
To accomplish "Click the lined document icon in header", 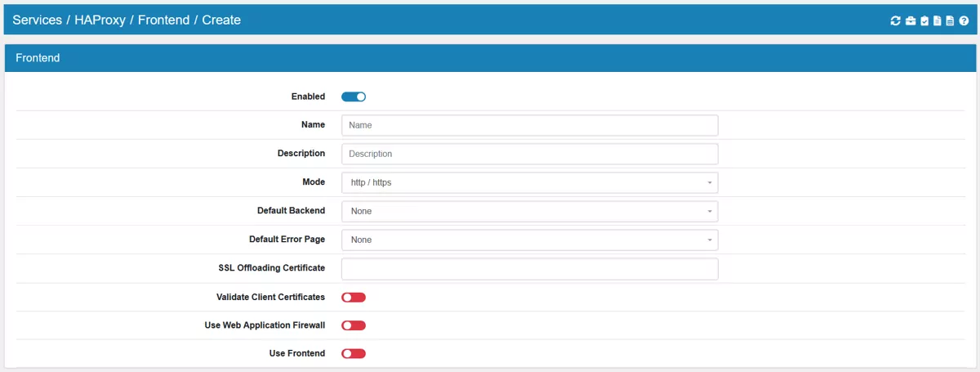I will pos(950,20).
